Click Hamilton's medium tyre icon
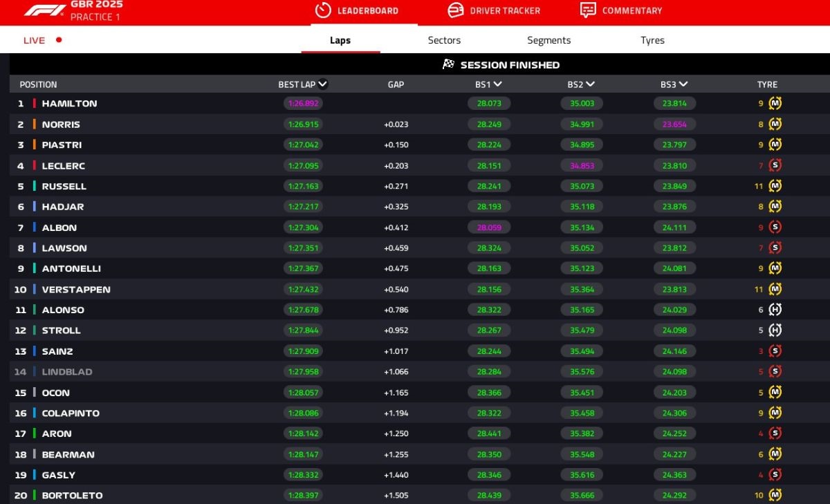 tap(775, 104)
